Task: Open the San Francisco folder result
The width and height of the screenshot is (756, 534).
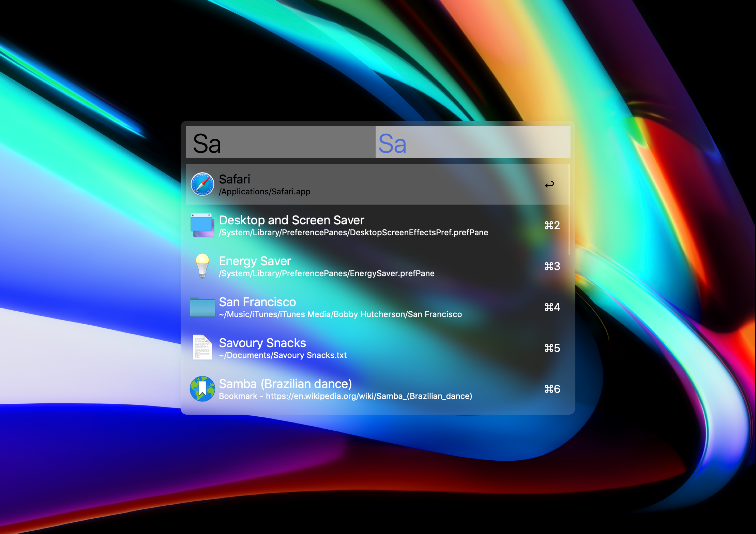Action: click(x=257, y=302)
